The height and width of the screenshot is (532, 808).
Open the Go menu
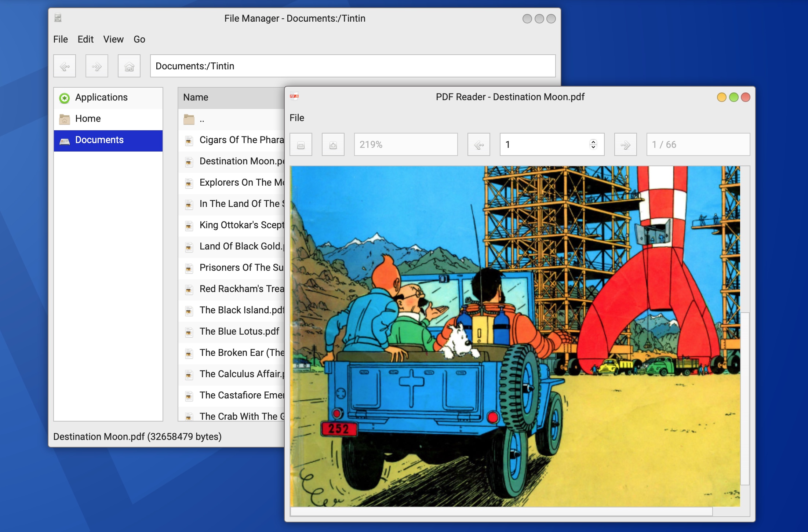click(139, 39)
